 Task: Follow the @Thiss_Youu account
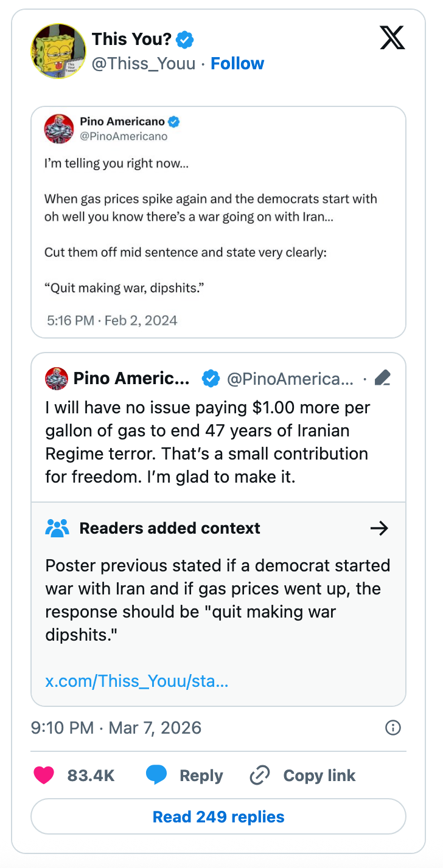tap(237, 63)
